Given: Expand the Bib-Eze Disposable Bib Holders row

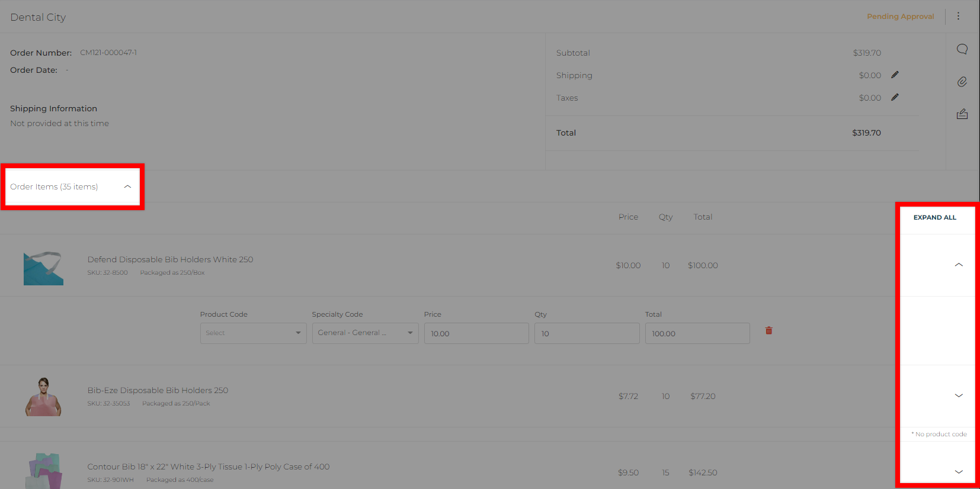Looking at the screenshot, I should coord(959,396).
